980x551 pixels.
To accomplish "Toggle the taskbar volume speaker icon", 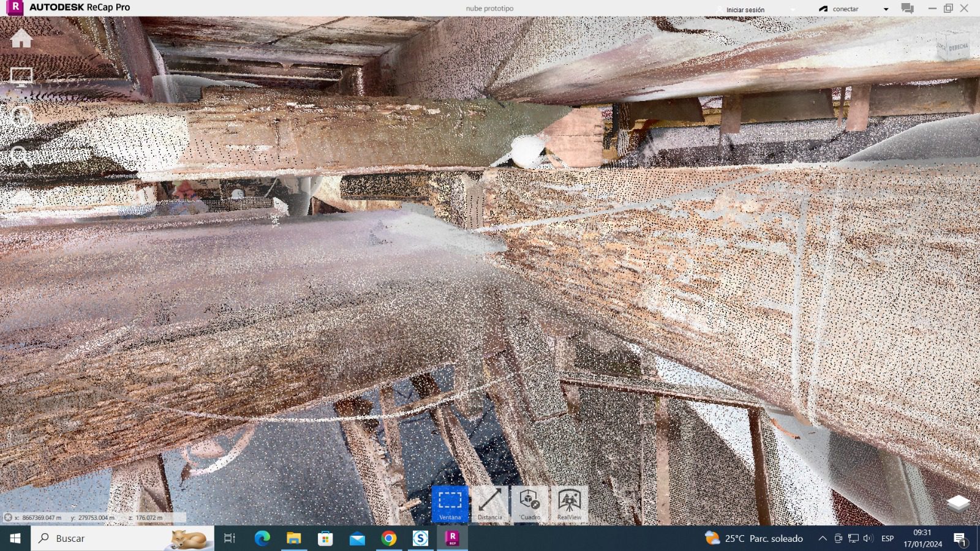I will (x=868, y=539).
